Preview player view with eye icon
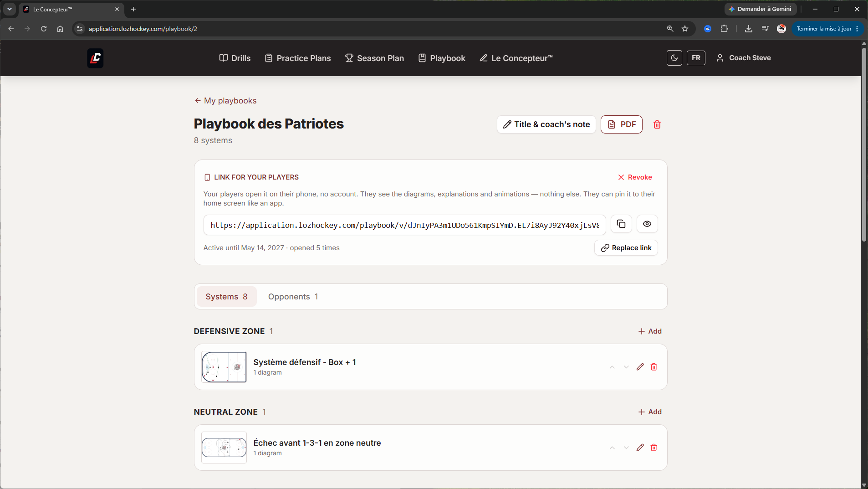868x489 pixels. 647,224
